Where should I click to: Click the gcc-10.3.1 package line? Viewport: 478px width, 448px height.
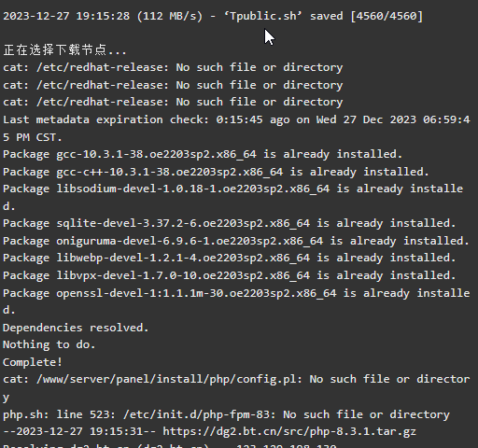[203, 154]
